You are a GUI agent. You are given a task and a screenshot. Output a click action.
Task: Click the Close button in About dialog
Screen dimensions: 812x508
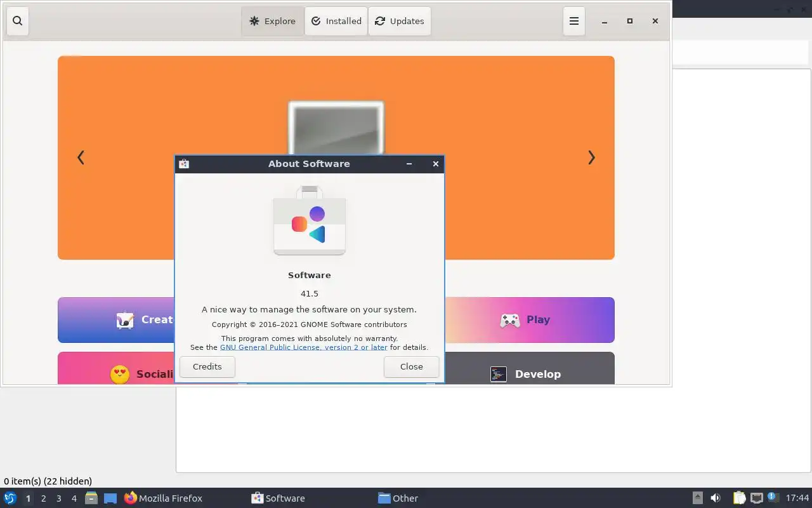coord(411,366)
